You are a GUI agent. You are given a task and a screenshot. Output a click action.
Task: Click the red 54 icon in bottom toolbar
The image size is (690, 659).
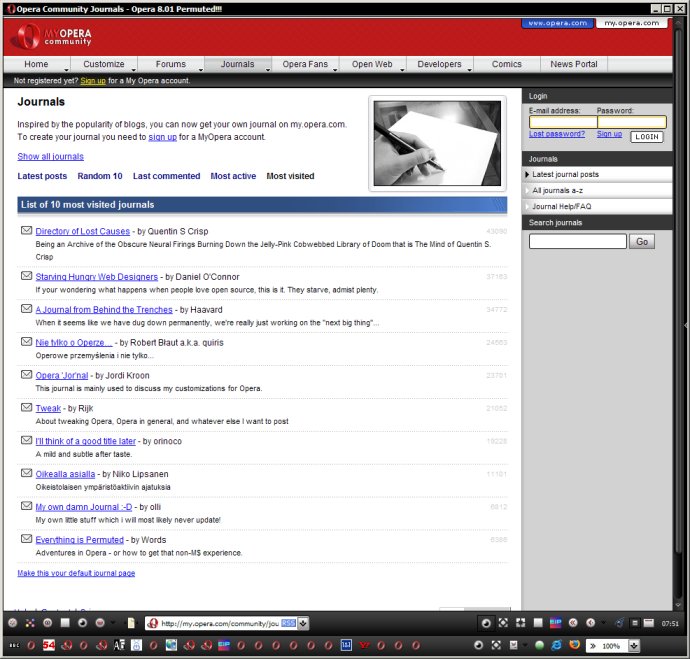pyautogui.click(x=48, y=646)
